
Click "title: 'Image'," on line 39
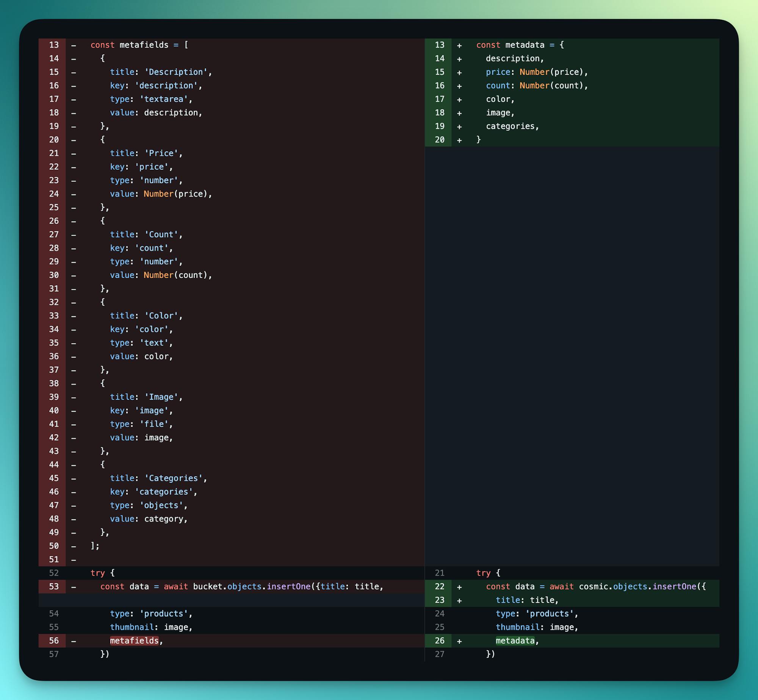click(146, 397)
